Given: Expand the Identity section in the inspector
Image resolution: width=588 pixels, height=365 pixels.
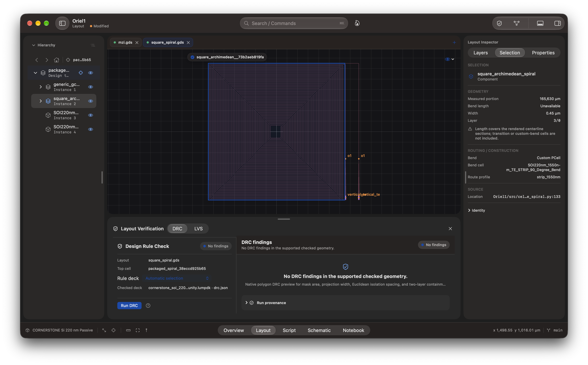Looking at the screenshot, I should pyautogui.click(x=476, y=210).
